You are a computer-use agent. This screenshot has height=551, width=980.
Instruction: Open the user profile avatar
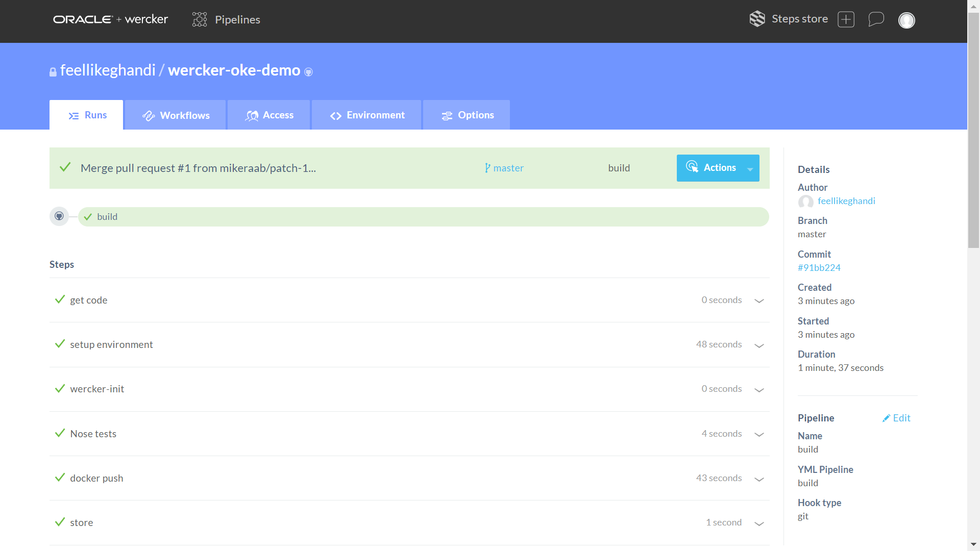906,20
